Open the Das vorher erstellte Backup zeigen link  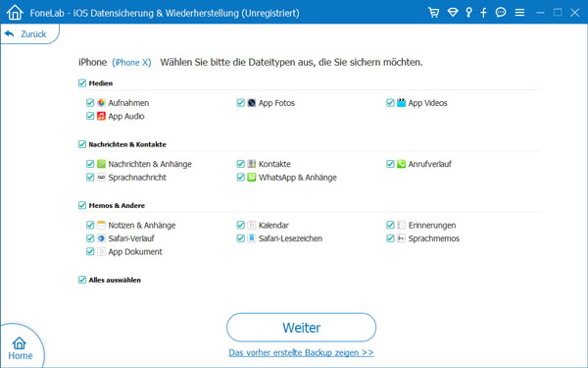point(301,352)
